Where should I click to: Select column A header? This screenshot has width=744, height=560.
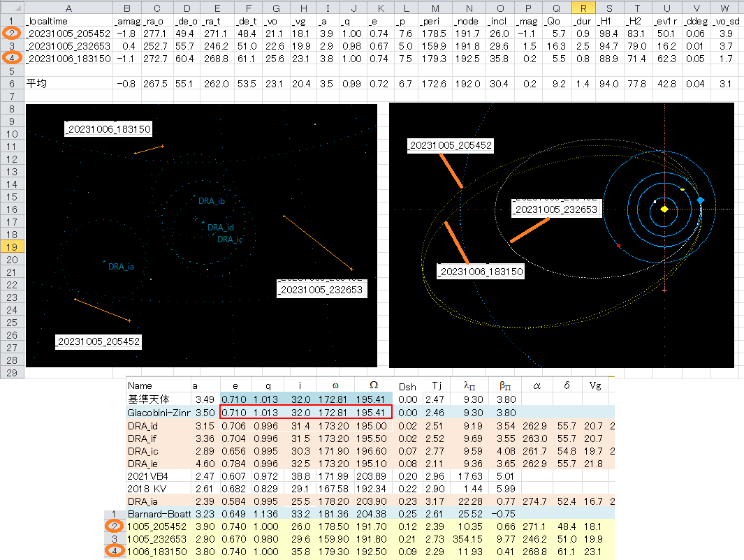pyautogui.click(x=68, y=7)
